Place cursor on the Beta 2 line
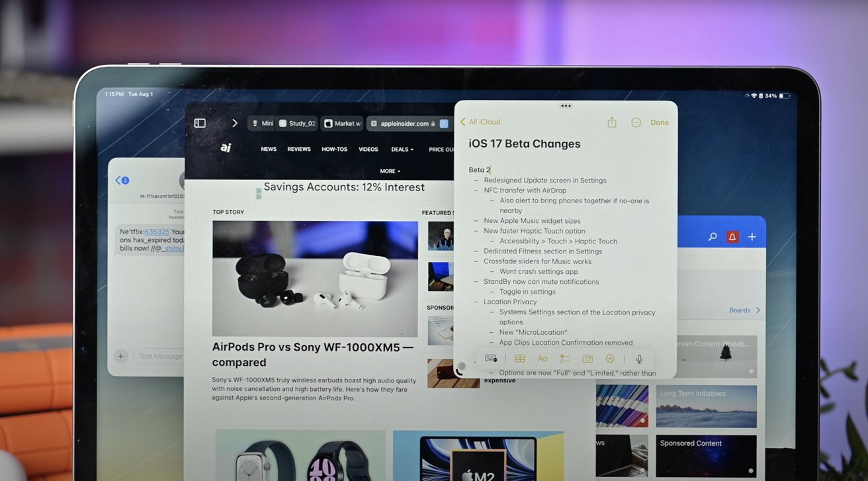Screen dimensions: 868x481 [480, 170]
